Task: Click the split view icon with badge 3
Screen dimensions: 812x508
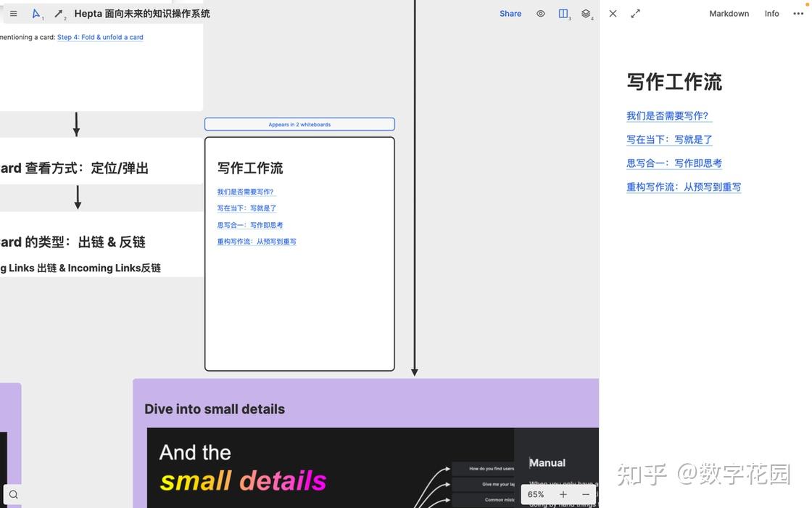Action: click(x=563, y=12)
